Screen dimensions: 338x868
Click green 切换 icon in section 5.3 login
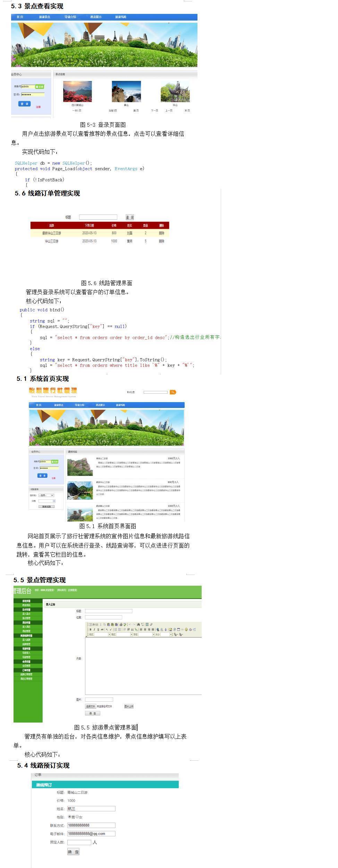pyautogui.click(x=40, y=87)
